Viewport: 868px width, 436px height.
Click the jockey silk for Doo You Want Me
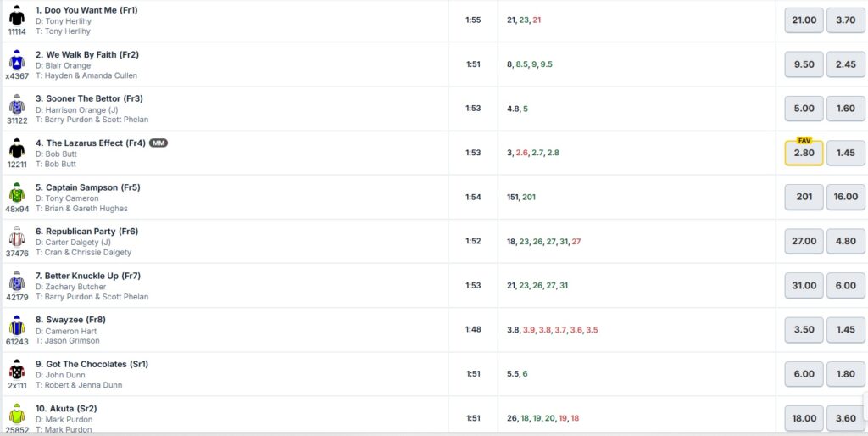pos(17,14)
